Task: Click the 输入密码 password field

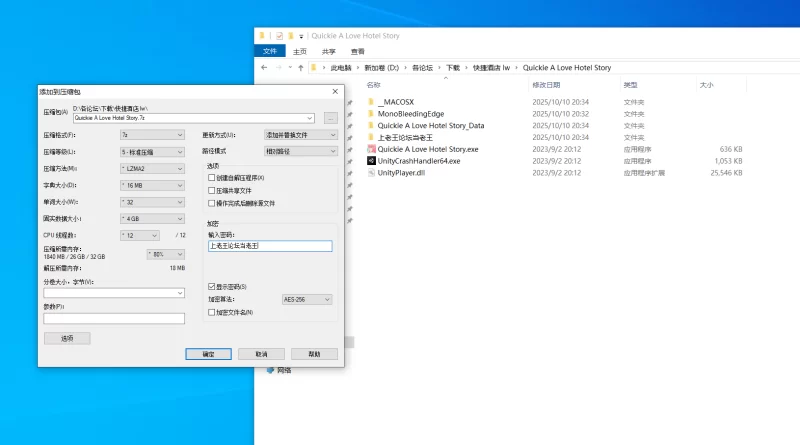Action: point(270,246)
